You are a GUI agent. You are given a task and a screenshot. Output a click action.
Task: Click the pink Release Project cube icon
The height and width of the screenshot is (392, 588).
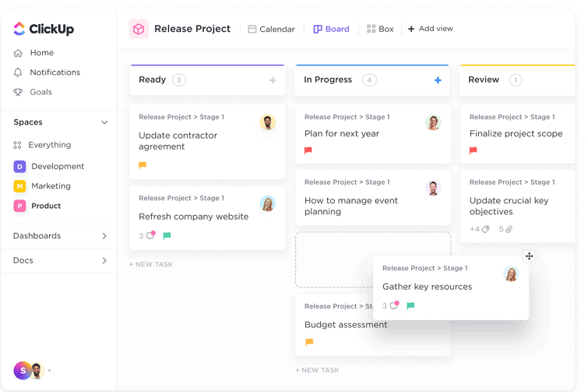click(x=139, y=29)
